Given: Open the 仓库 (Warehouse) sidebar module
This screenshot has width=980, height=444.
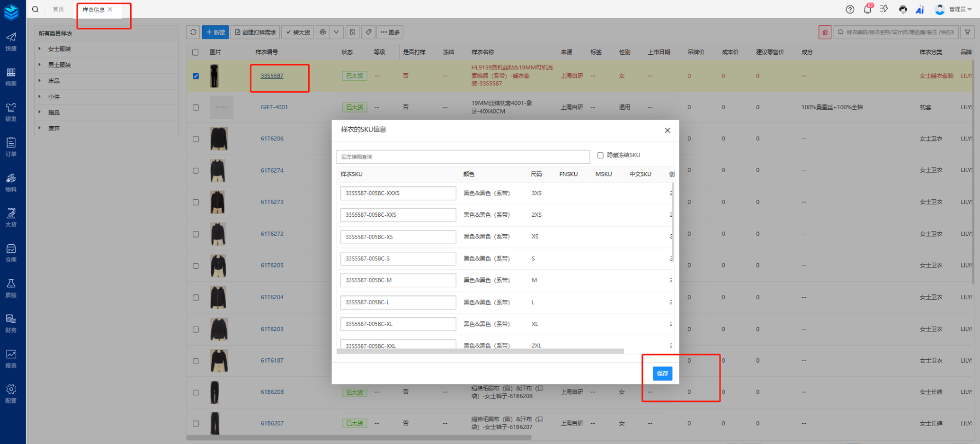Looking at the screenshot, I should (11, 252).
